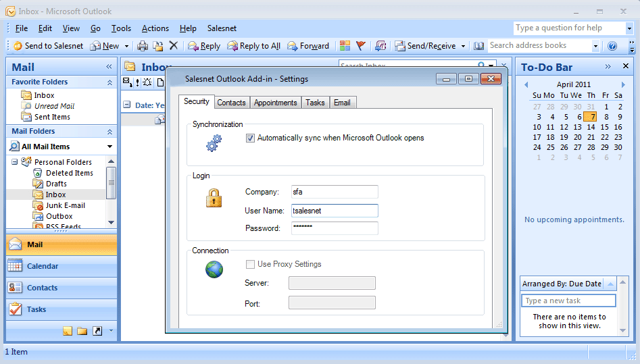This screenshot has width=640, height=364.
Task: Click the Follow Up flag icon
Action: [x=360, y=46]
